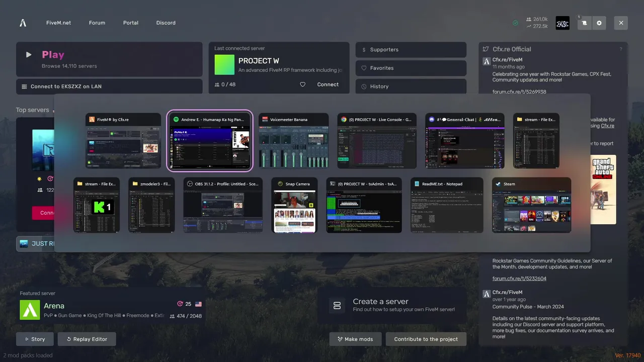Click the GTA Online news image
644x362 pixels.
pos(603,190)
